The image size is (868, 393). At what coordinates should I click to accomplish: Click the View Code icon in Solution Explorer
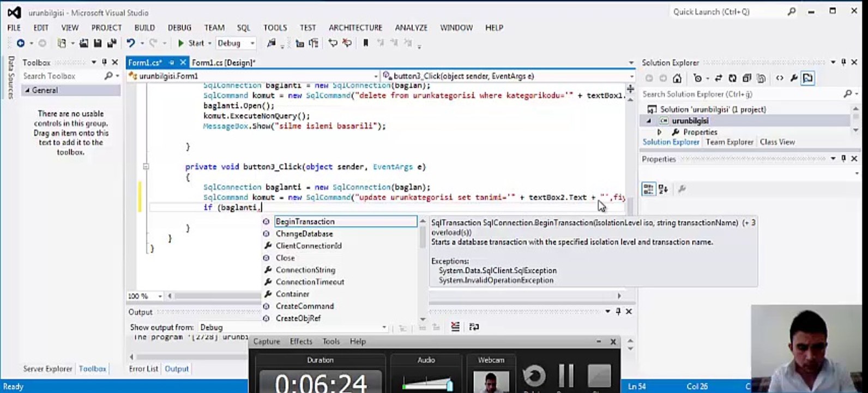pyautogui.click(x=780, y=78)
